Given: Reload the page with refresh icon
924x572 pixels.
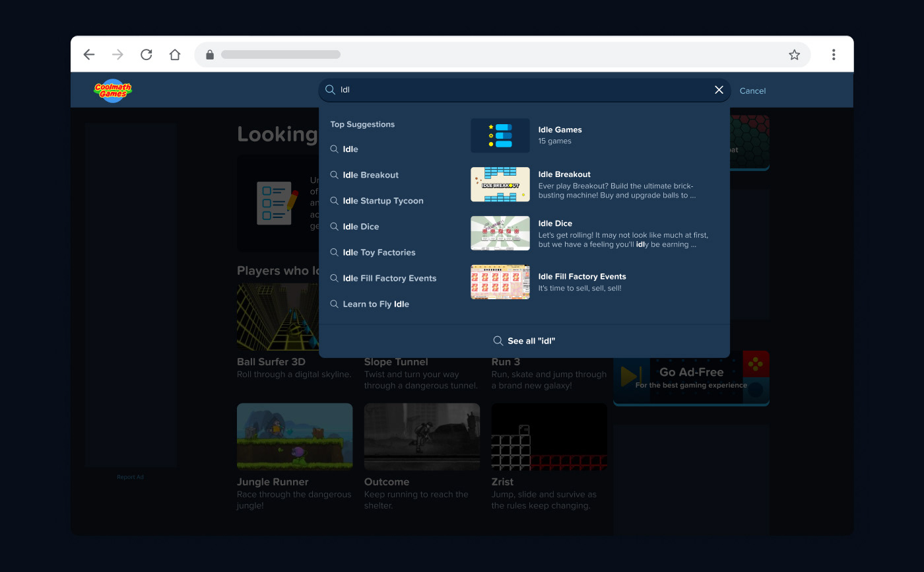Looking at the screenshot, I should [x=147, y=55].
